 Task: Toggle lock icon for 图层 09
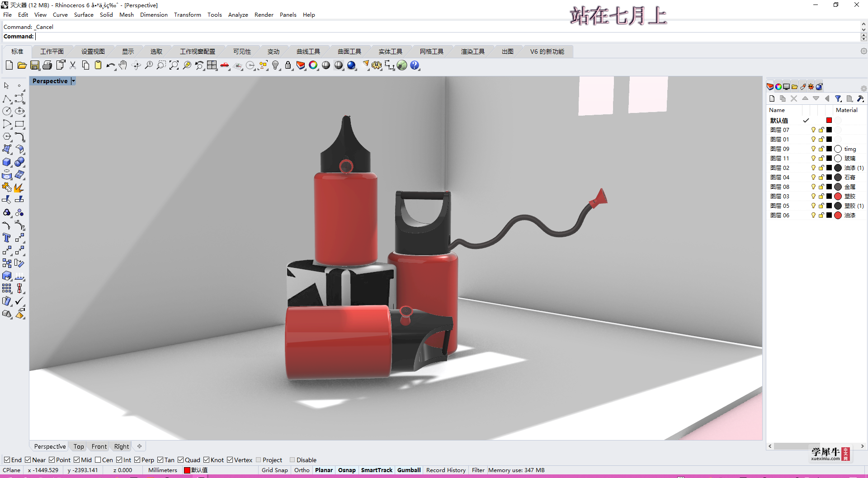click(x=821, y=149)
